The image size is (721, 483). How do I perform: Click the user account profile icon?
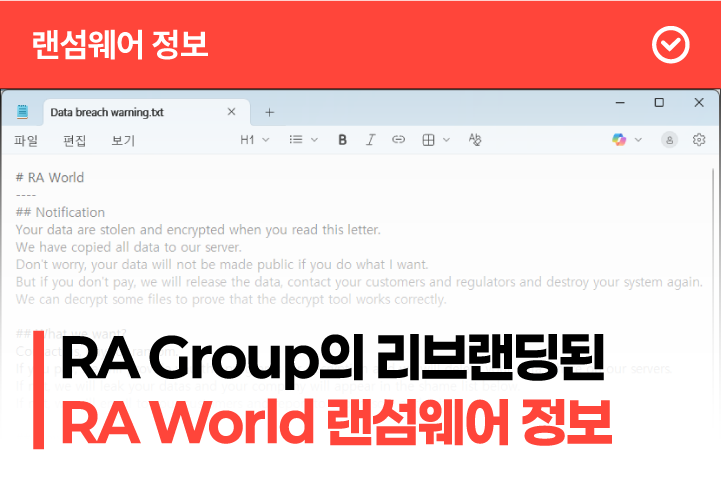pyautogui.click(x=669, y=140)
